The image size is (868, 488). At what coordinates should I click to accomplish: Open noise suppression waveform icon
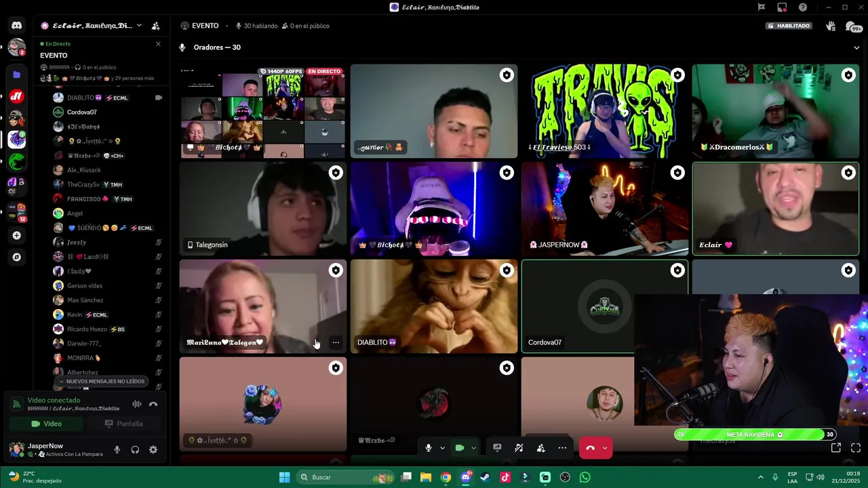137,404
